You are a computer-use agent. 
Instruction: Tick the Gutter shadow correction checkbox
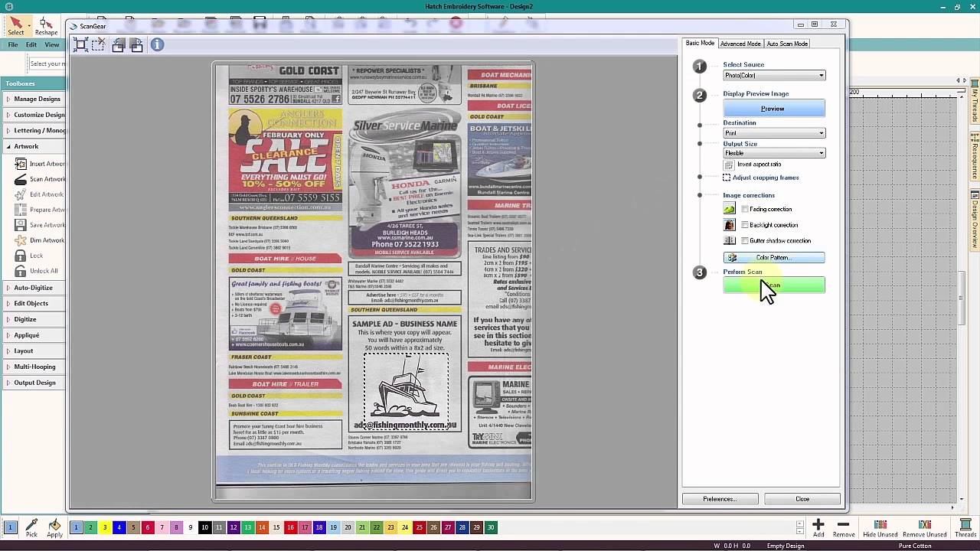745,241
